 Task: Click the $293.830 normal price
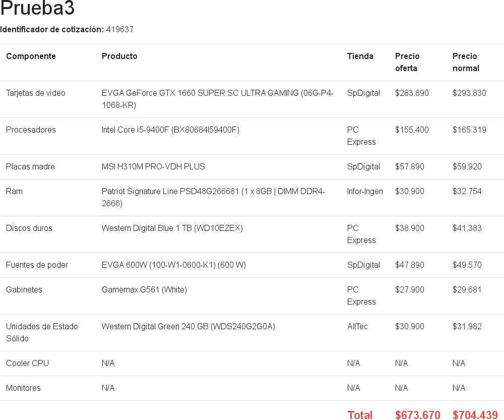[469, 93]
